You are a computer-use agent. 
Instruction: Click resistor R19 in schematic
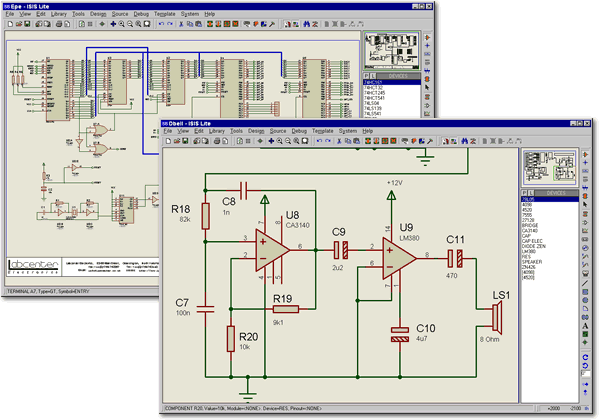(286, 309)
